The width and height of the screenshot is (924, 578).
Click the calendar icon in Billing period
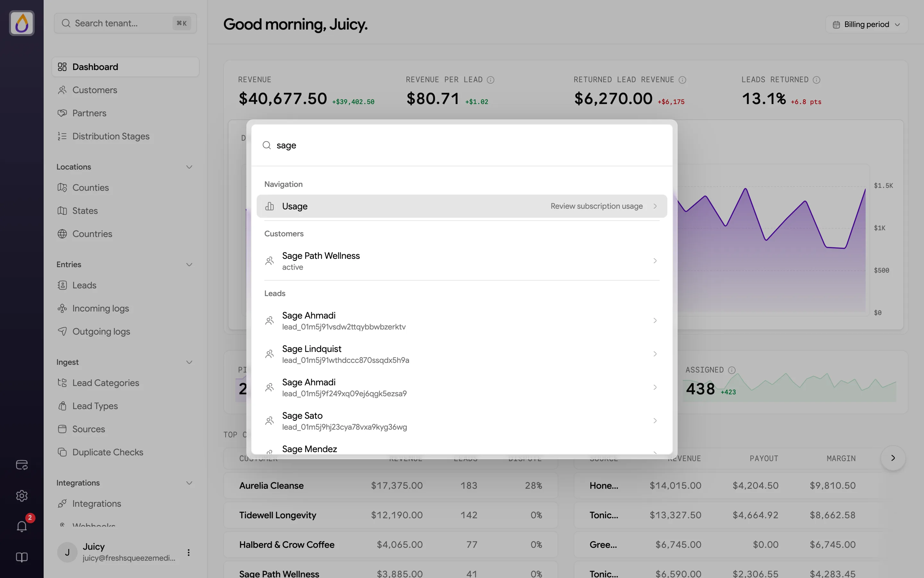(x=836, y=24)
